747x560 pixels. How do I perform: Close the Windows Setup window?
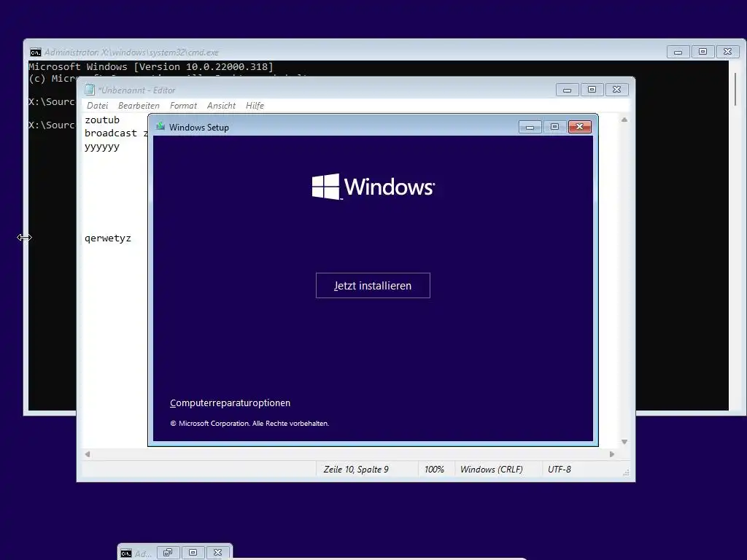coord(579,127)
